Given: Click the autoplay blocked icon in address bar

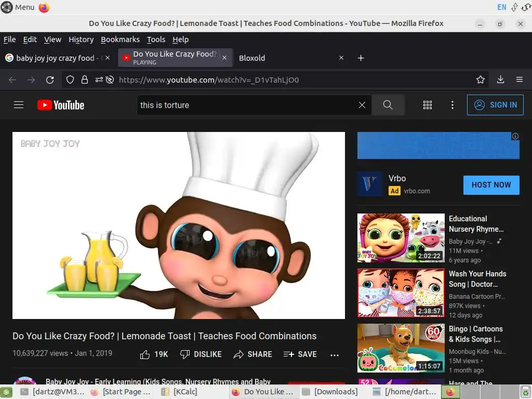Looking at the screenshot, I should tap(110, 79).
